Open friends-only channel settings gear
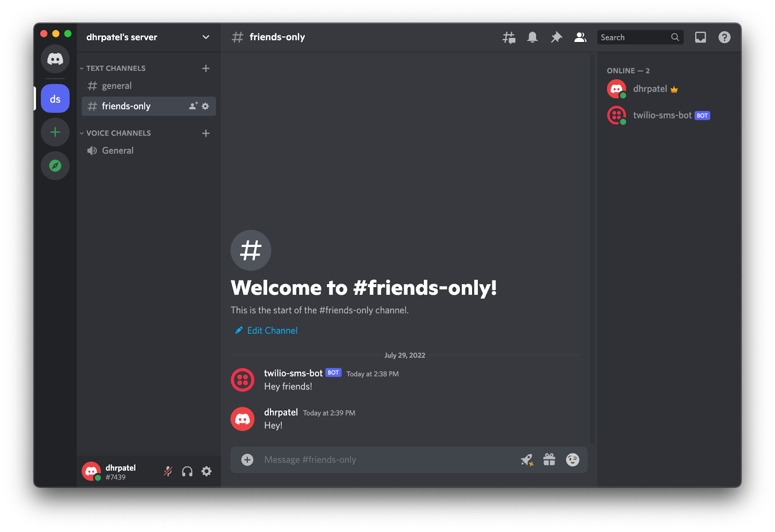Image resolution: width=775 pixels, height=532 pixels. tap(205, 106)
